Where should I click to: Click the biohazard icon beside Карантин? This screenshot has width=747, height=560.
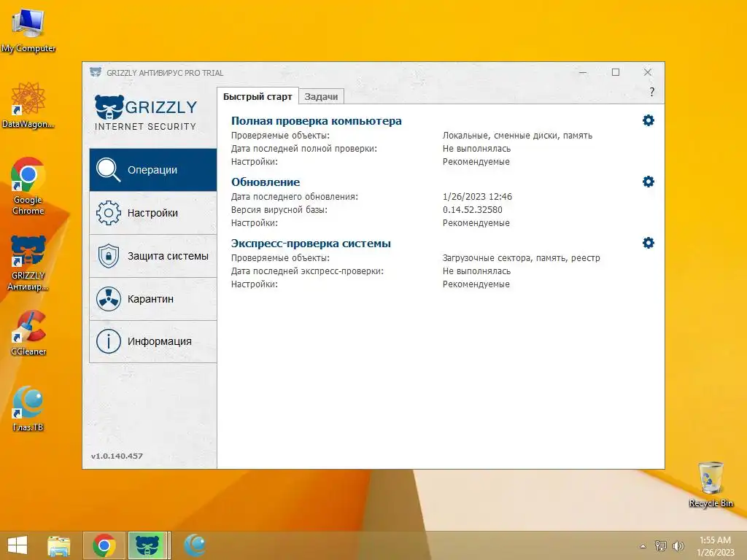(x=108, y=298)
